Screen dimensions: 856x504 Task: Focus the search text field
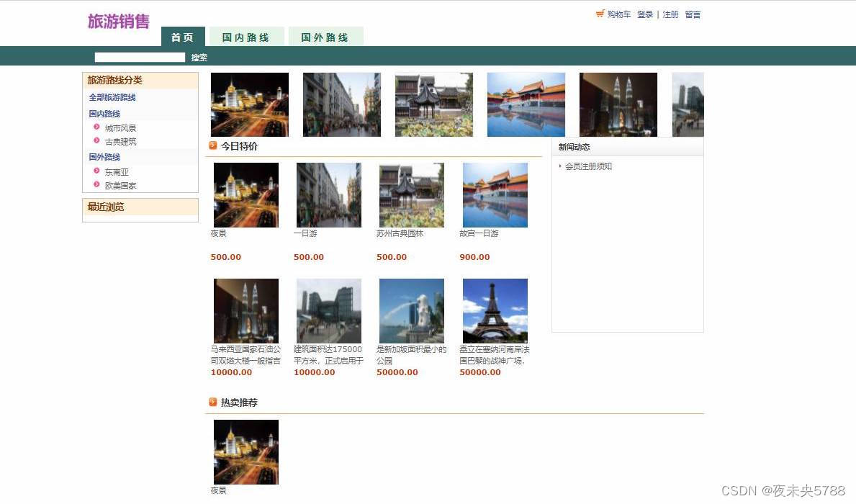coord(140,57)
